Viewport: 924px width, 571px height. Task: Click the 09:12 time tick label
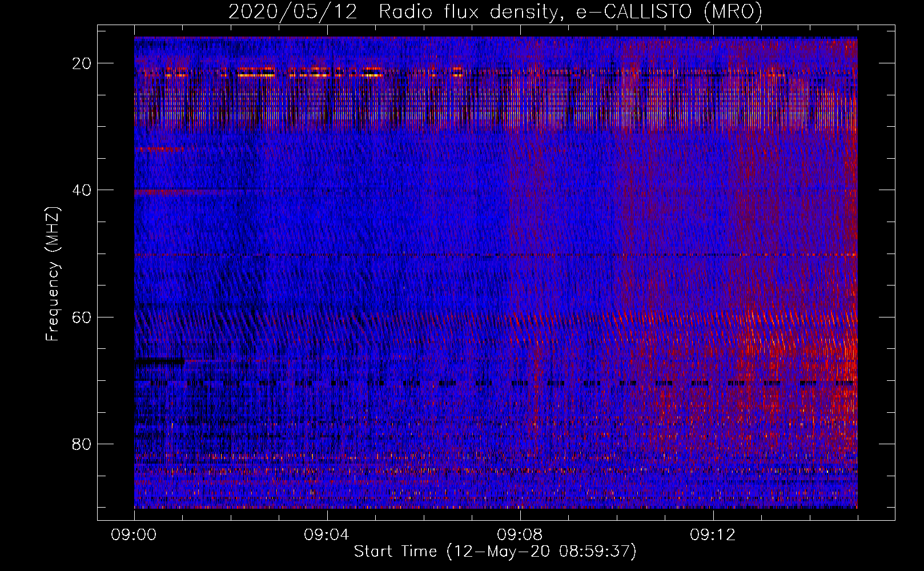(713, 535)
